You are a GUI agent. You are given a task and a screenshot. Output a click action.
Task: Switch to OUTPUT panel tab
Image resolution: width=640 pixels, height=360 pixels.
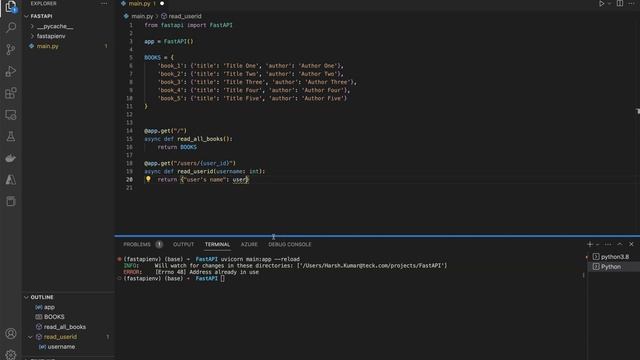(183, 244)
